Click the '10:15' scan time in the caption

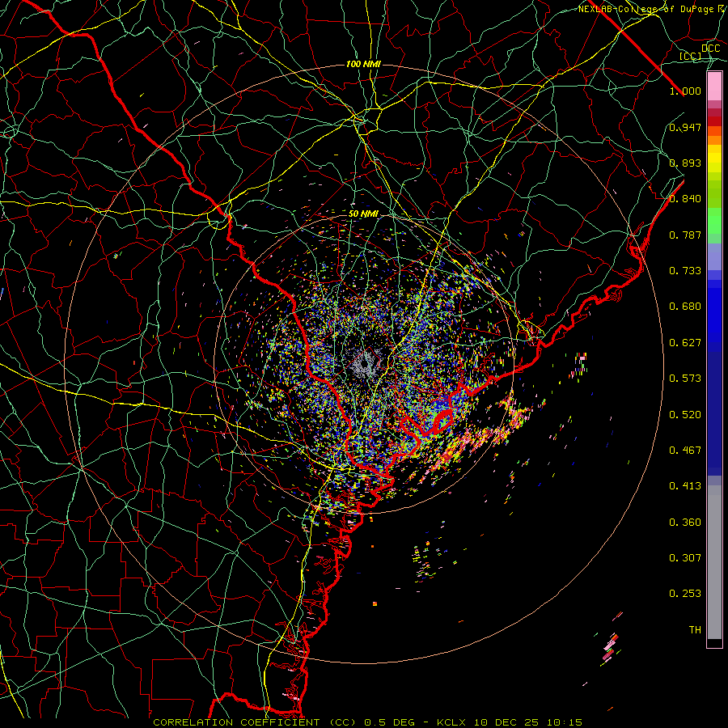pos(564,722)
